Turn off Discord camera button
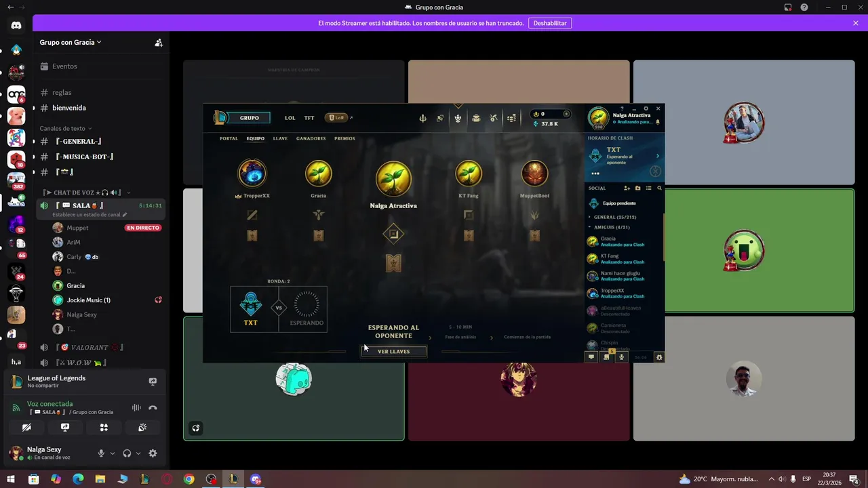This screenshot has height=488, width=868. (26, 428)
